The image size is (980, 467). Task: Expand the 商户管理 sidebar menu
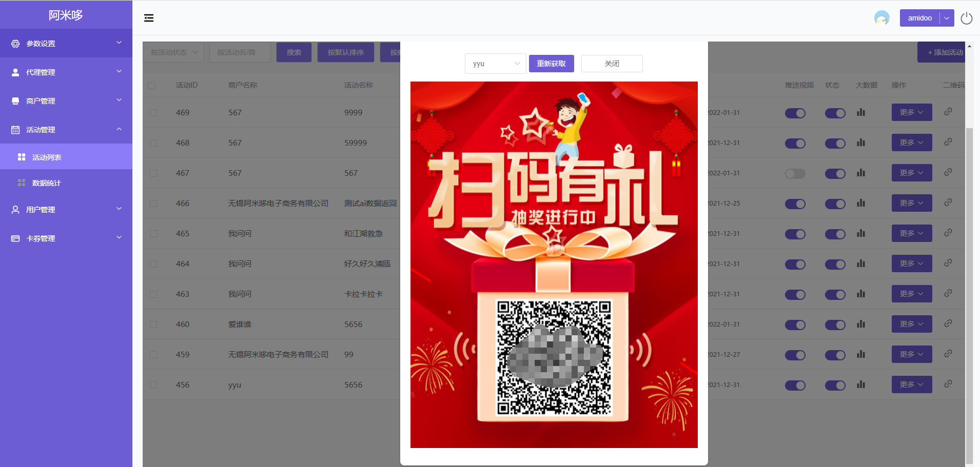click(x=66, y=100)
